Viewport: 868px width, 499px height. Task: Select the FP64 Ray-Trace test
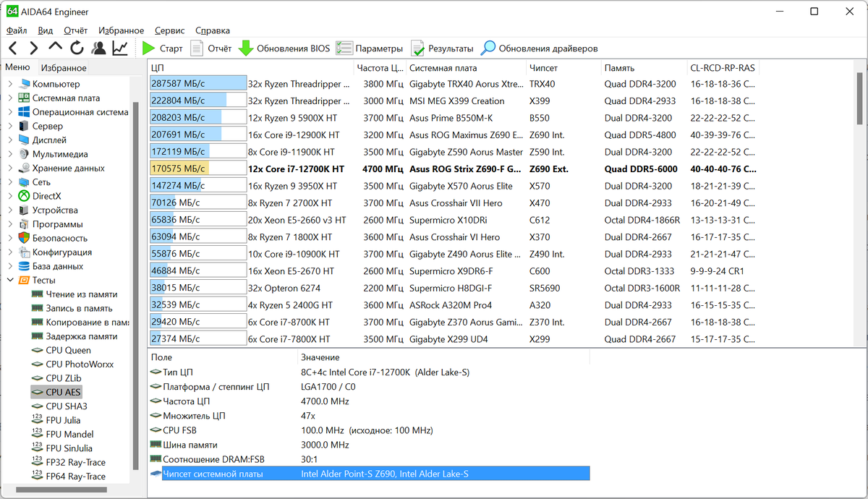click(75, 477)
